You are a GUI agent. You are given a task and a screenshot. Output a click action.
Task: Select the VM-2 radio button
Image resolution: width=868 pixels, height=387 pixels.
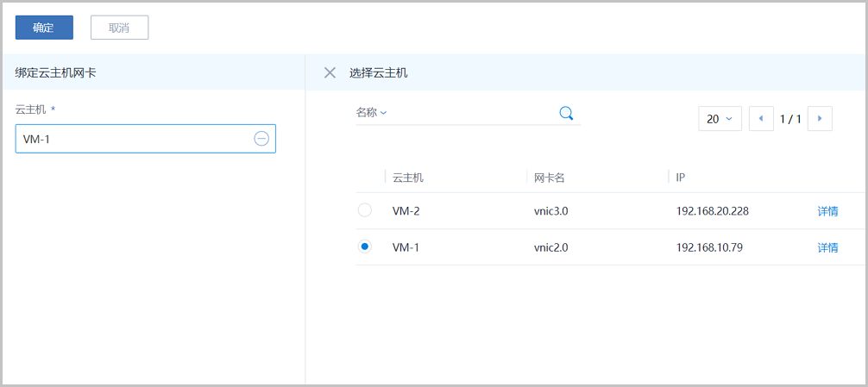coord(365,210)
